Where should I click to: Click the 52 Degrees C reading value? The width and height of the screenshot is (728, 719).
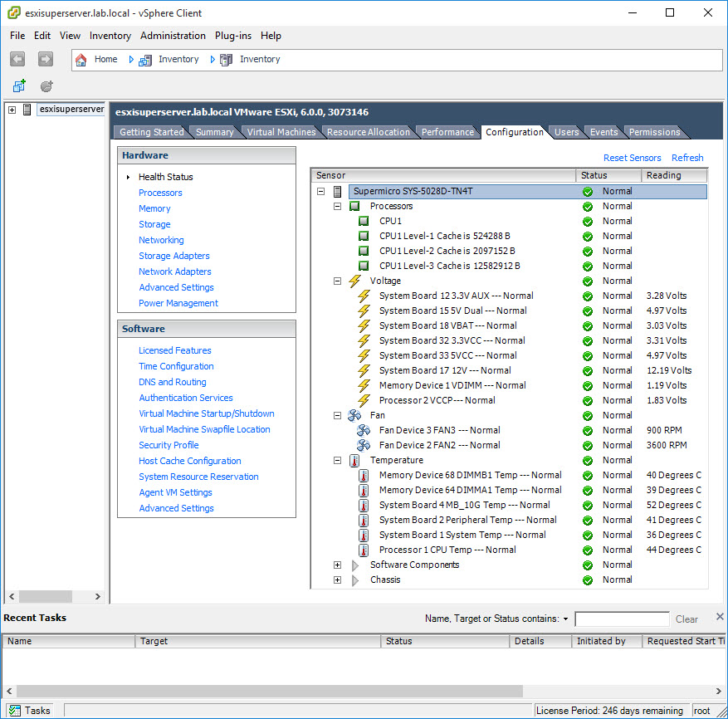(x=674, y=506)
